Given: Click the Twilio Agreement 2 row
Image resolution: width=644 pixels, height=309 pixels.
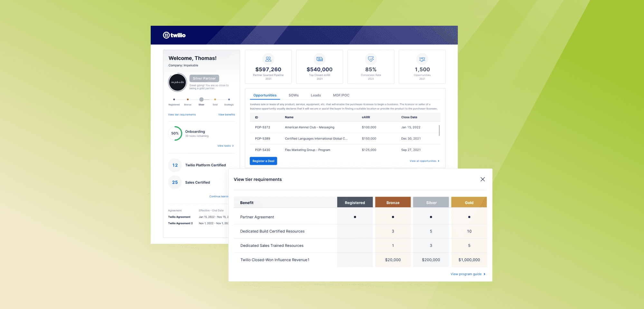Looking at the screenshot, I should coord(198,223).
